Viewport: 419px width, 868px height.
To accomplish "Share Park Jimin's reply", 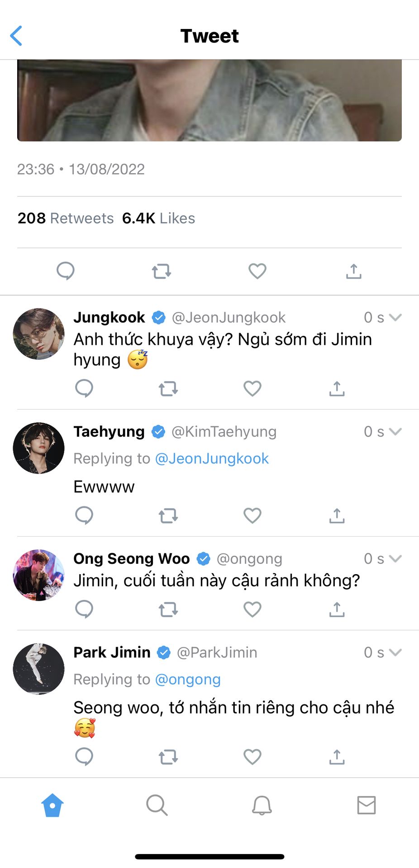I will point(337,756).
